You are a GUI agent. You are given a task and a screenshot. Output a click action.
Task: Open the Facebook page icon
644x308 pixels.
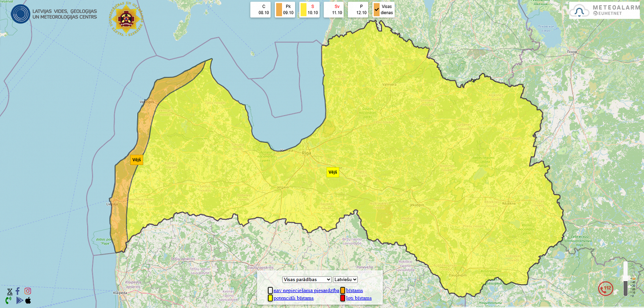[18, 291]
